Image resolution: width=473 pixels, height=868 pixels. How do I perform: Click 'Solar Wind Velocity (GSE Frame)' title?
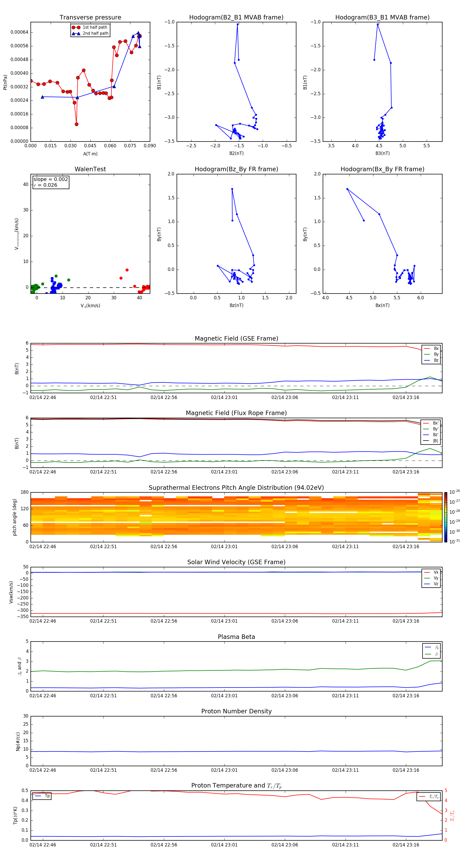click(236, 562)
